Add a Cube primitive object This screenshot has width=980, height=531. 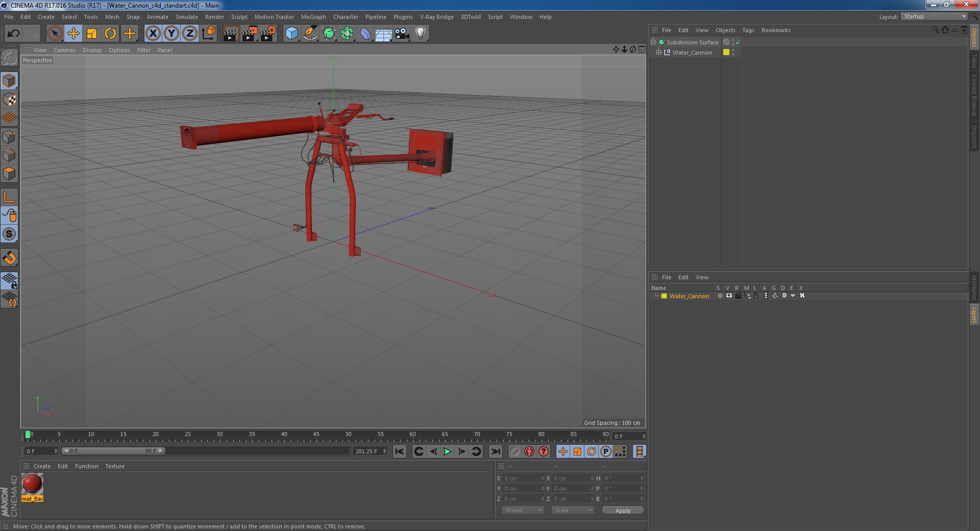pyautogui.click(x=291, y=34)
